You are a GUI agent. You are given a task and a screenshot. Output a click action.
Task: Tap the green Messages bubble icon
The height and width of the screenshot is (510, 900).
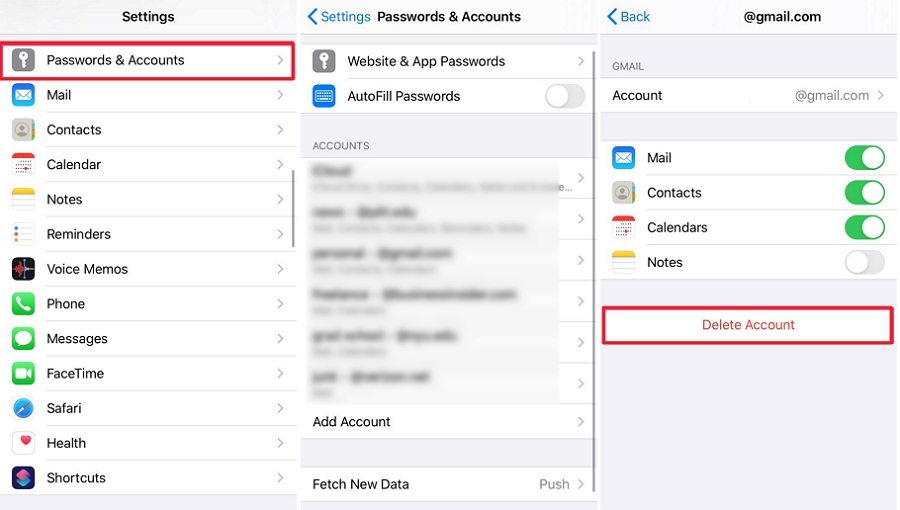pos(24,338)
